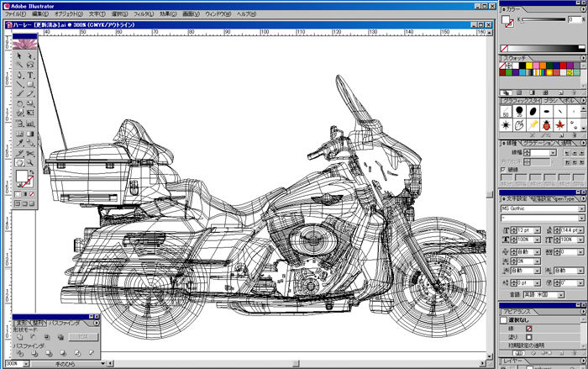The image size is (588, 369).
Task: Select the Gradient tool
Action: click(30, 134)
